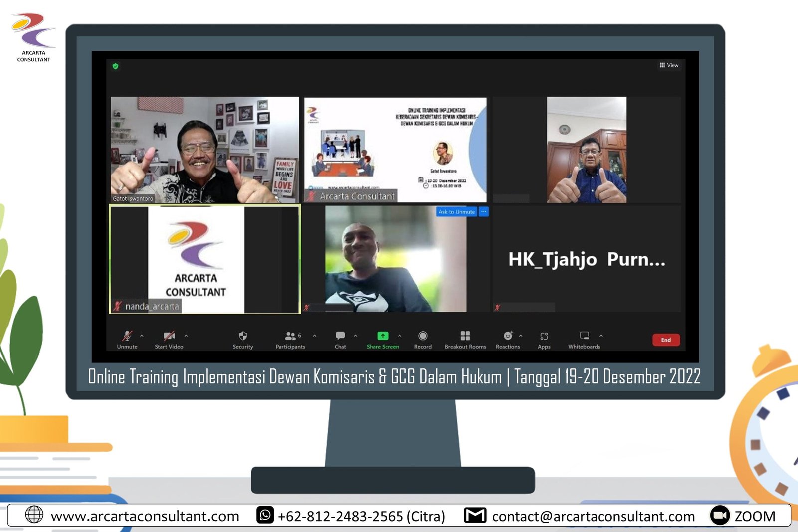Expand the arrow next to Participants

(315, 336)
